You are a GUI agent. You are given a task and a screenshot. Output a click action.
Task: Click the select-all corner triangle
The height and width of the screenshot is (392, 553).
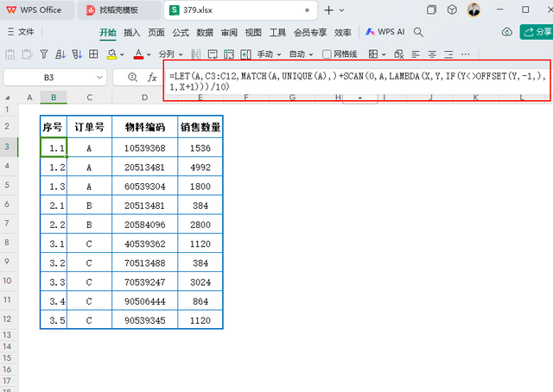[x=8, y=98]
